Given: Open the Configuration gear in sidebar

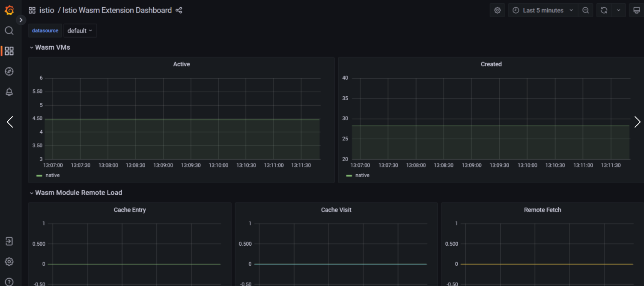Looking at the screenshot, I should pyautogui.click(x=9, y=262).
